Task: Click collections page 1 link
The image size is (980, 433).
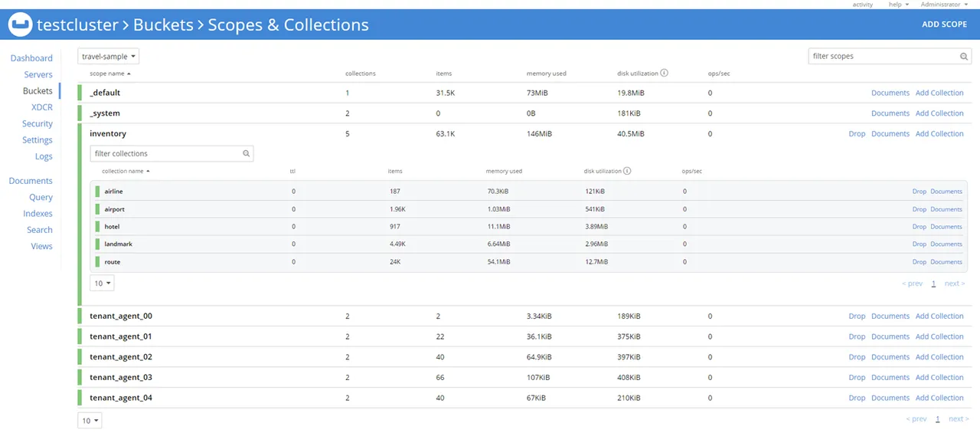Action: point(933,284)
